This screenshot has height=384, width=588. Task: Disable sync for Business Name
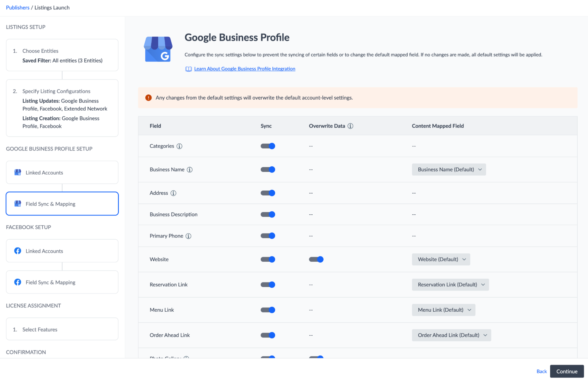(x=268, y=170)
